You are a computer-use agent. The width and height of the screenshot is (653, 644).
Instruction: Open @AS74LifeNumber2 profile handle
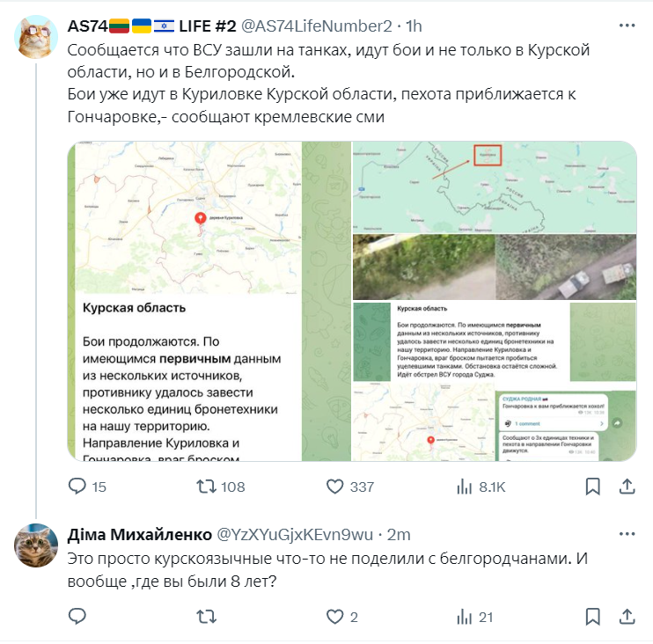pos(317,26)
